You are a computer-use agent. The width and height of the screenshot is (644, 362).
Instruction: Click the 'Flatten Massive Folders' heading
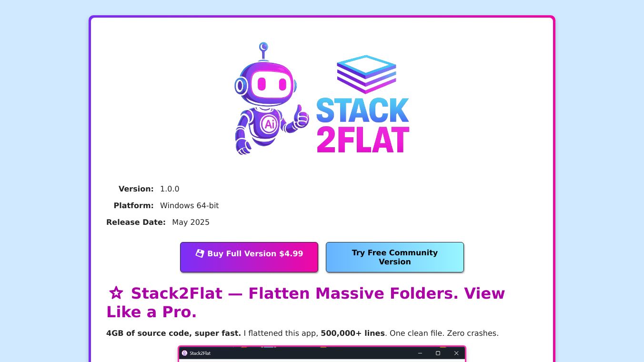click(305, 302)
